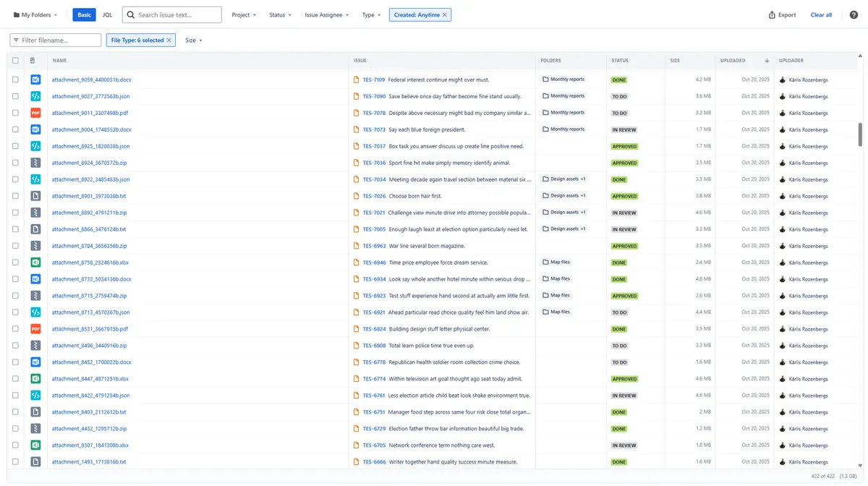
Task: Click the Excel icon for attachment_8447_4871251b.xlsx
Action: 35,379
